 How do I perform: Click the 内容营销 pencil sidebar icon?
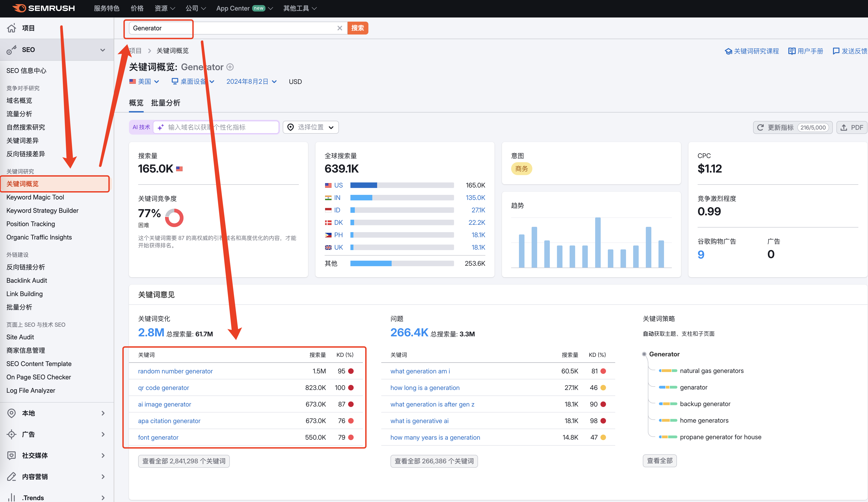(11, 477)
